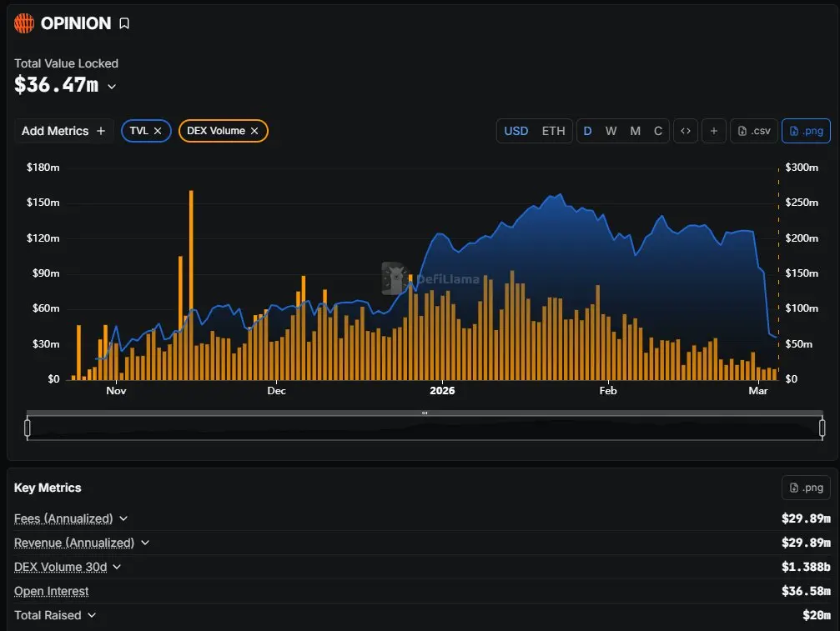Remove the TVL metric chip
The height and width of the screenshot is (631, 840).
(x=158, y=131)
